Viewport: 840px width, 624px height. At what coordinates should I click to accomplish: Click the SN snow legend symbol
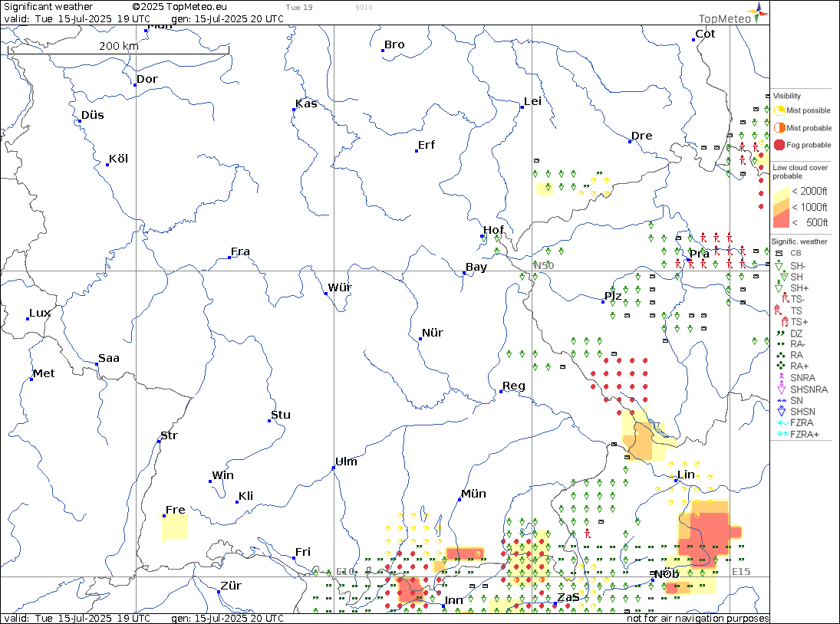click(x=781, y=400)
